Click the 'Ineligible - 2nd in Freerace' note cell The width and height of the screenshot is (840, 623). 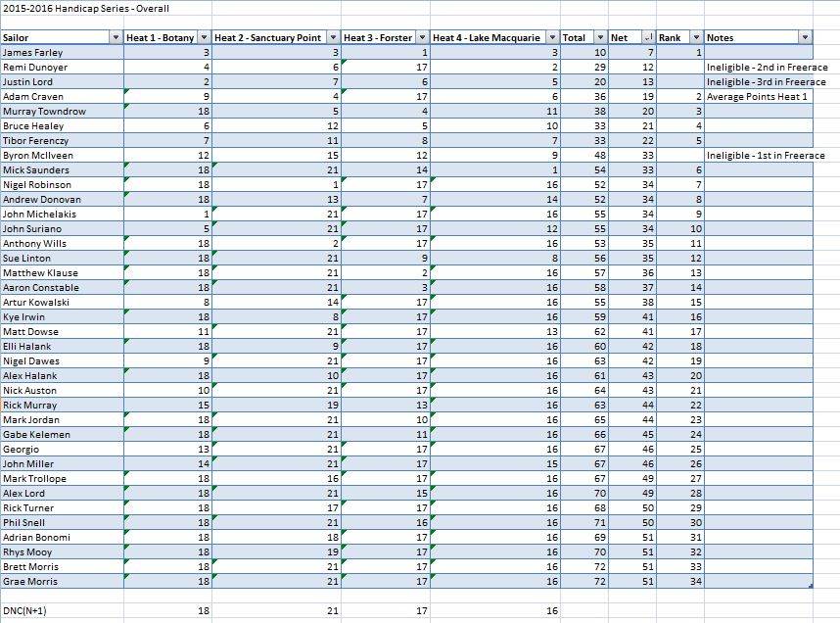coord(766,68)
